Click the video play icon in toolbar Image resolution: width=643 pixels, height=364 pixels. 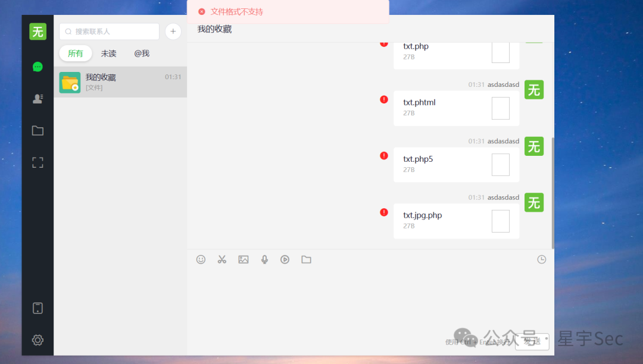[285, 259]
